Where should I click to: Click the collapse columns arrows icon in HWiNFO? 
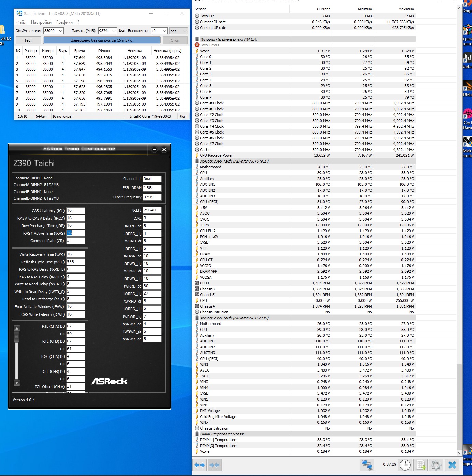point(214,465)
